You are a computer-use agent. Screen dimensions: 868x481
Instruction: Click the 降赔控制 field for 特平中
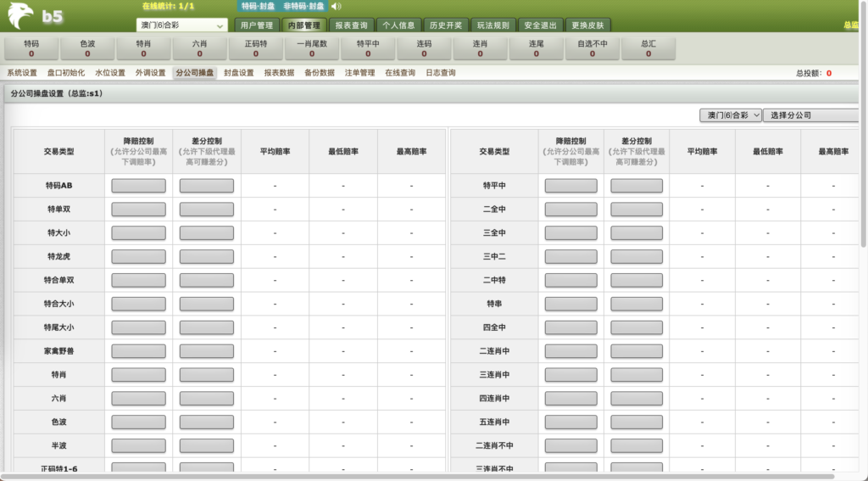click(570, 186)
